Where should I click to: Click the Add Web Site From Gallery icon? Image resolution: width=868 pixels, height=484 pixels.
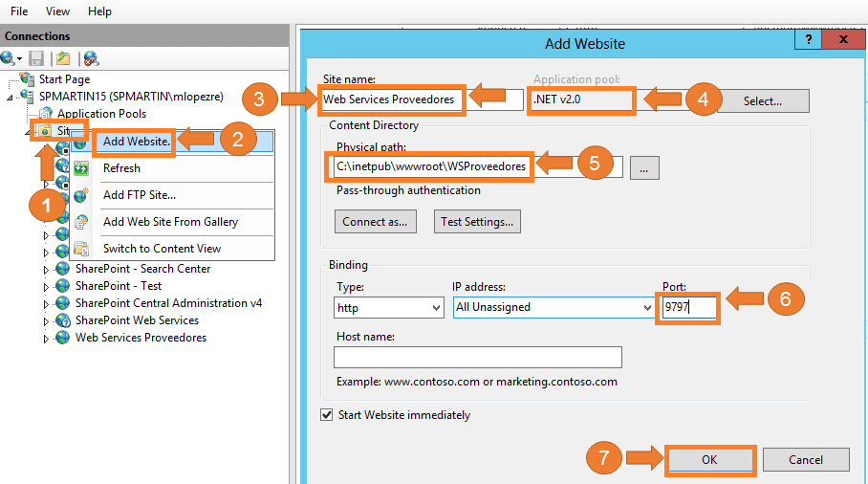coord(81,222)
